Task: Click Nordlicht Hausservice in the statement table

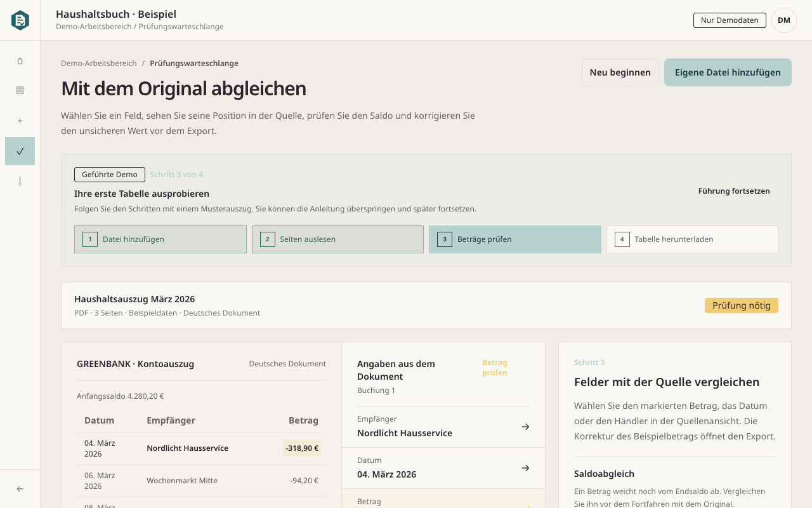Action: pos(187,448)
